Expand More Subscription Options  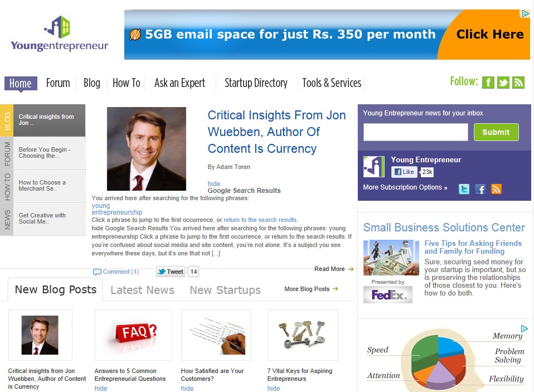click(x=405, y=187)
